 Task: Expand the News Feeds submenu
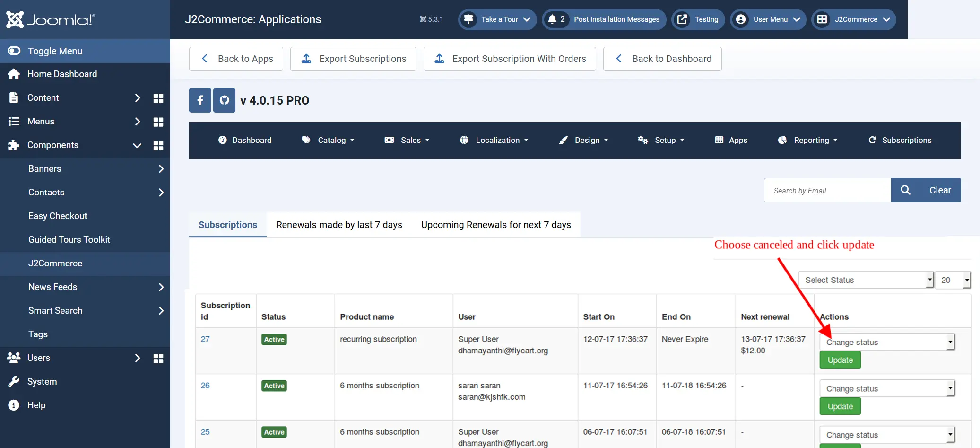point(161,287)
